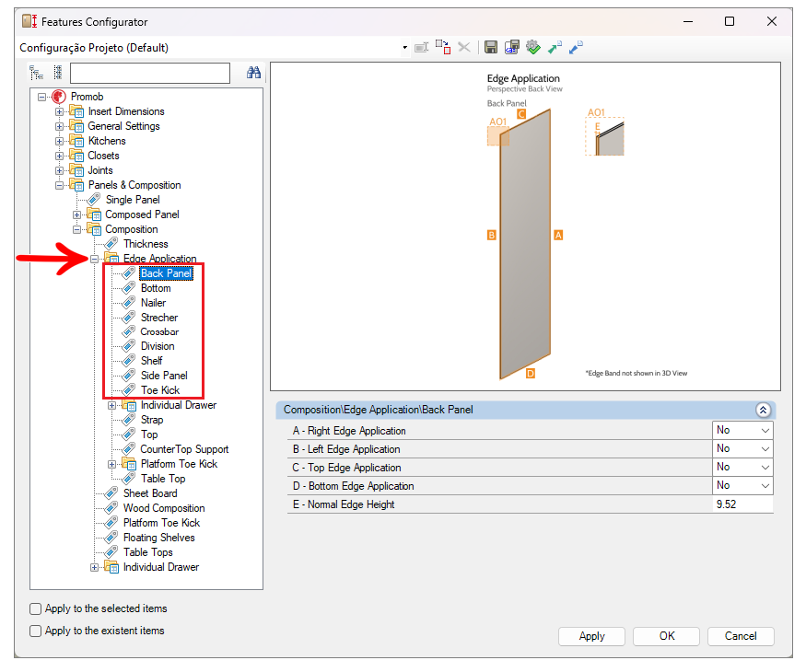Viewport: 806px width, 672px height.
Task: Select the Thickness tree item
Action: (146, 244)
